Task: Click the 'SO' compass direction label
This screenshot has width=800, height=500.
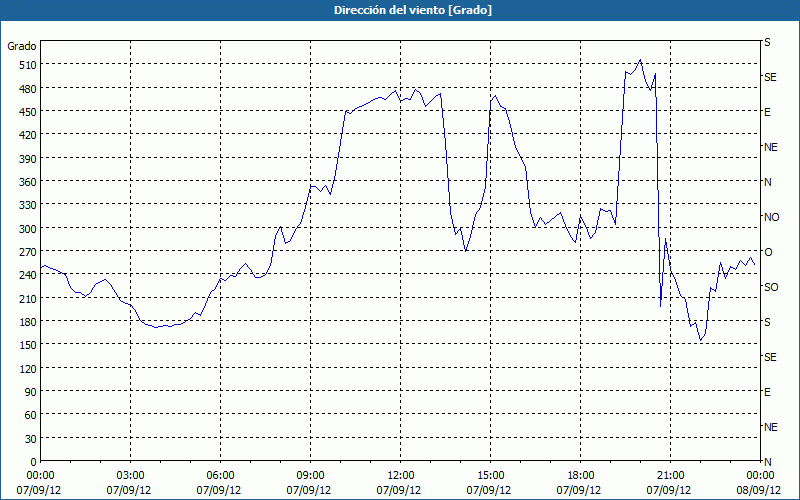Action: click(x=771, y=287)
